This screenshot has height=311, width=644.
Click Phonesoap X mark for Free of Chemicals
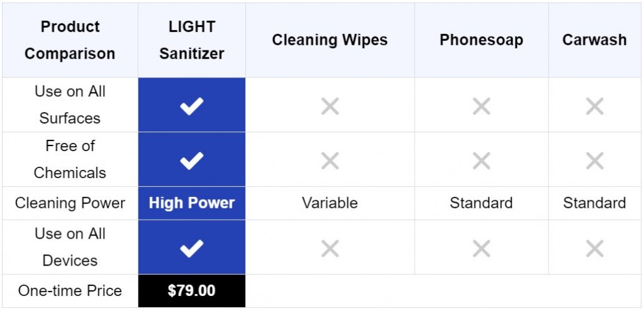click(x=481, y=161)
